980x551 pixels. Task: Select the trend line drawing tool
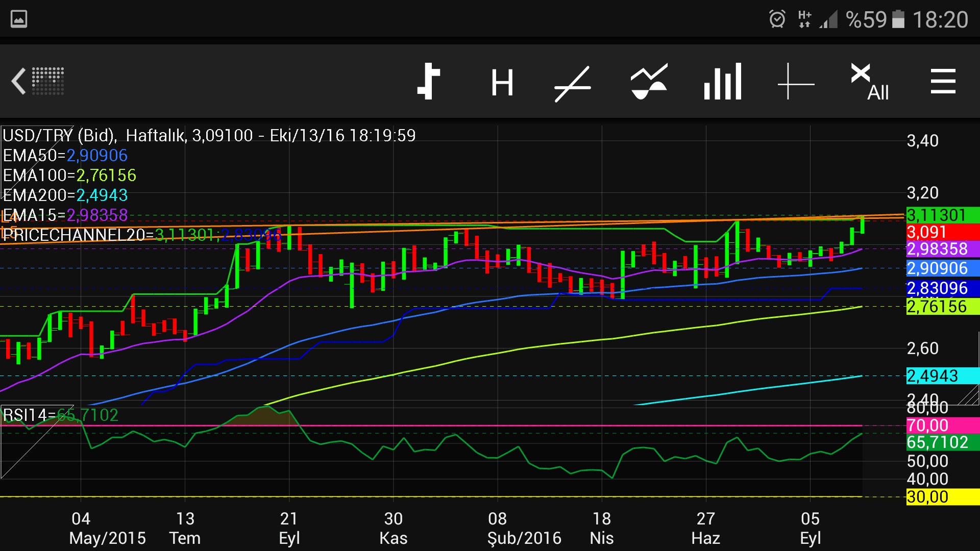pos(573,83)
